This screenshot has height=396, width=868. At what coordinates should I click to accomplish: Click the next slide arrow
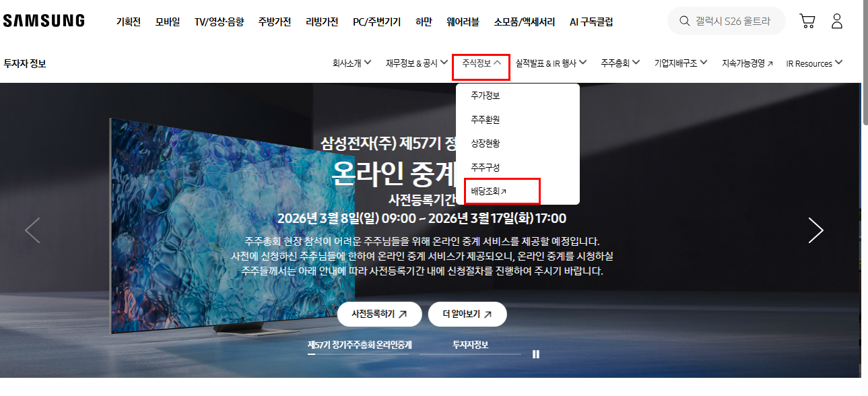pyautogui.click(x=815, y=230)
